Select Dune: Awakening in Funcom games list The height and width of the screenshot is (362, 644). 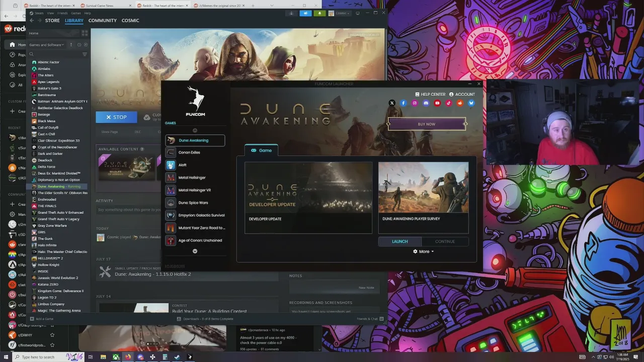click(195, 140)
